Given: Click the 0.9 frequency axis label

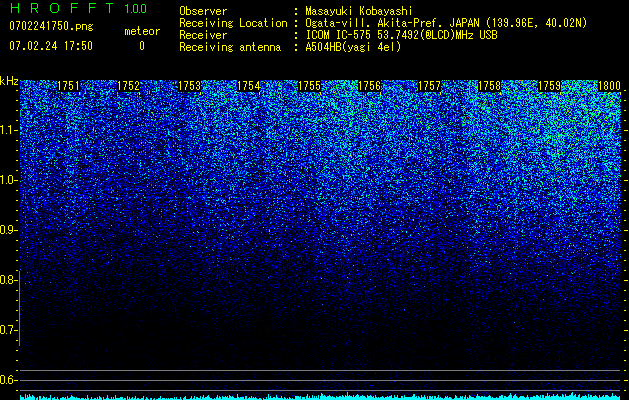Looking at the screenshot, I should (8, 230).
